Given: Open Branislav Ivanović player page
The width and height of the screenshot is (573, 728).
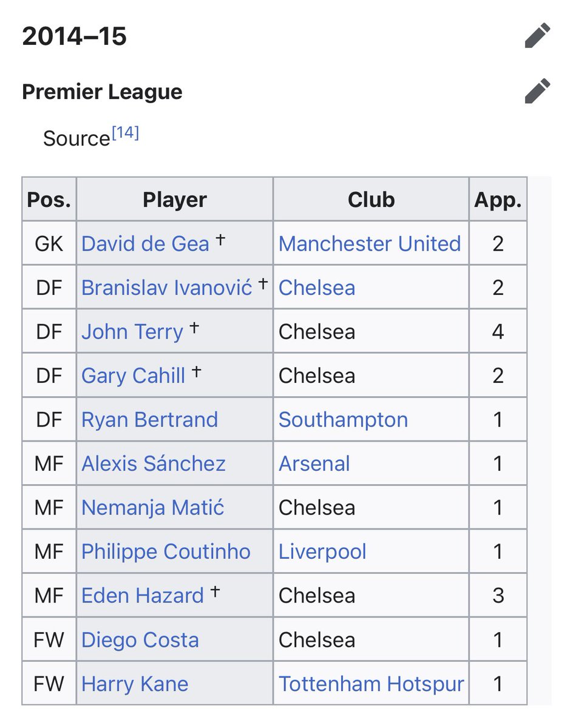Looking at the screenshot, I should pos(166,288).
